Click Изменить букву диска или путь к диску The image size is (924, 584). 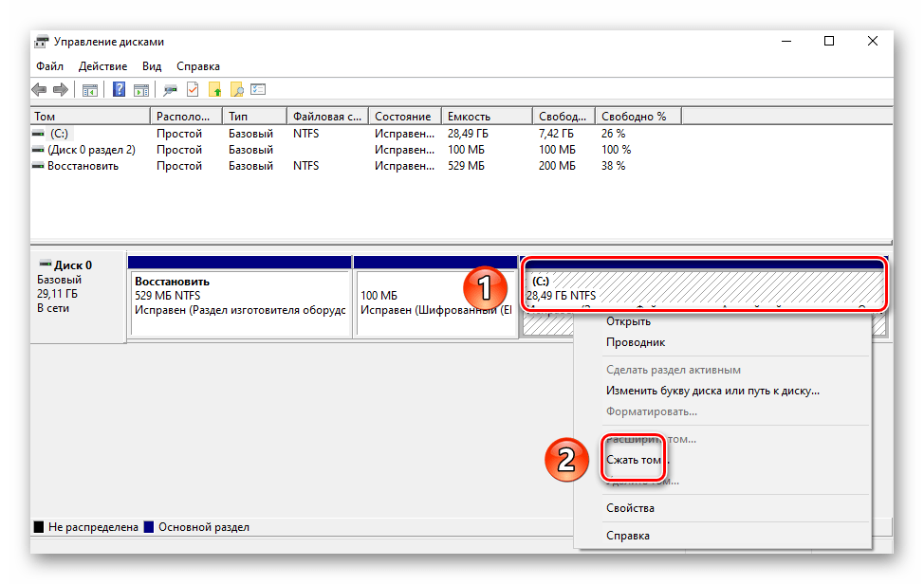click(x=712, y=390)
